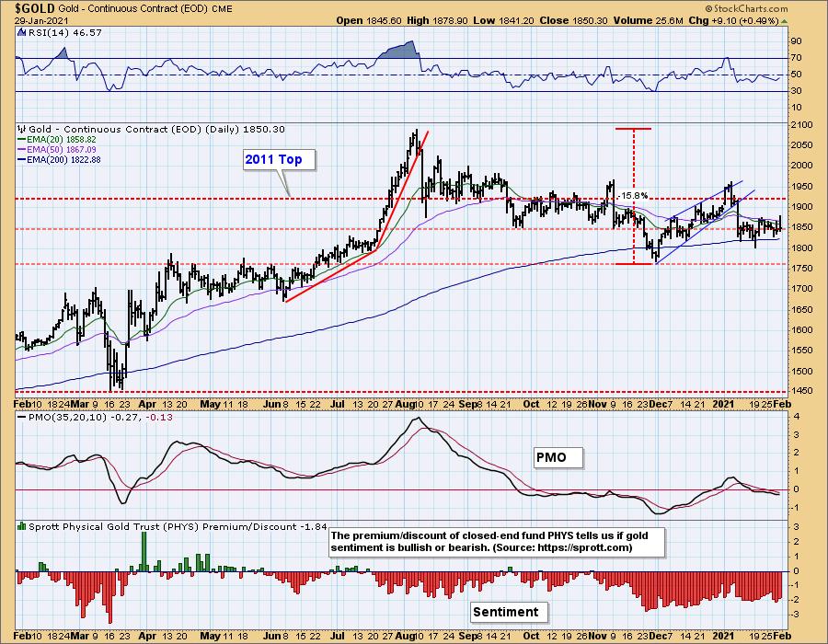Click the 'Gold - Continuous Contract (EOD) CME' header text
This screenshot has height=644, width=828.
[145, 8]
